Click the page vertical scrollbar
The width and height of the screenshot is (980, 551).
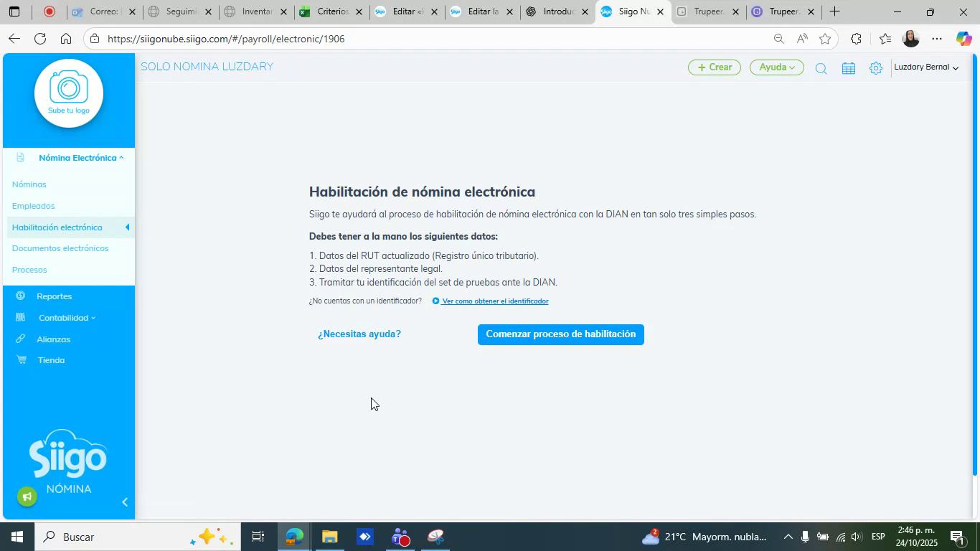point(974,265)
